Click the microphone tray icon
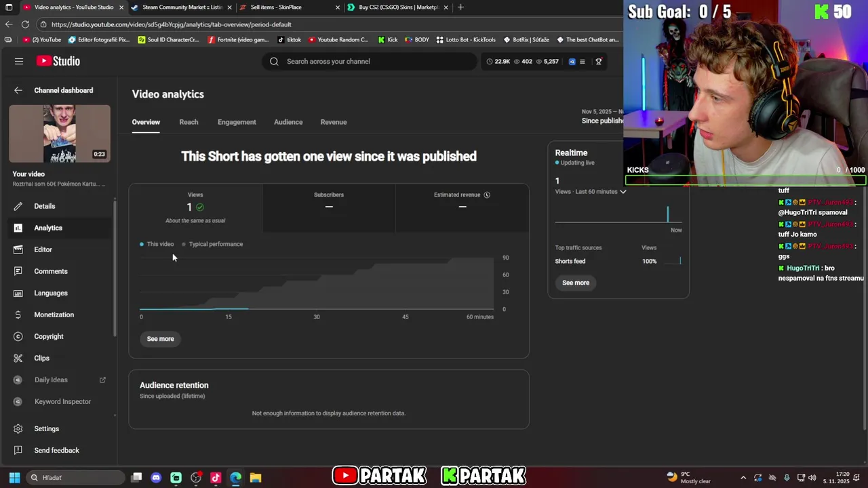This screenshot has height=488, width=868. [x=787, y=478]
